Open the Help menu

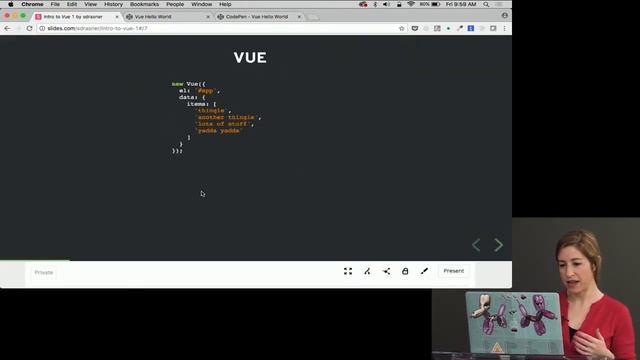(225, 4)
